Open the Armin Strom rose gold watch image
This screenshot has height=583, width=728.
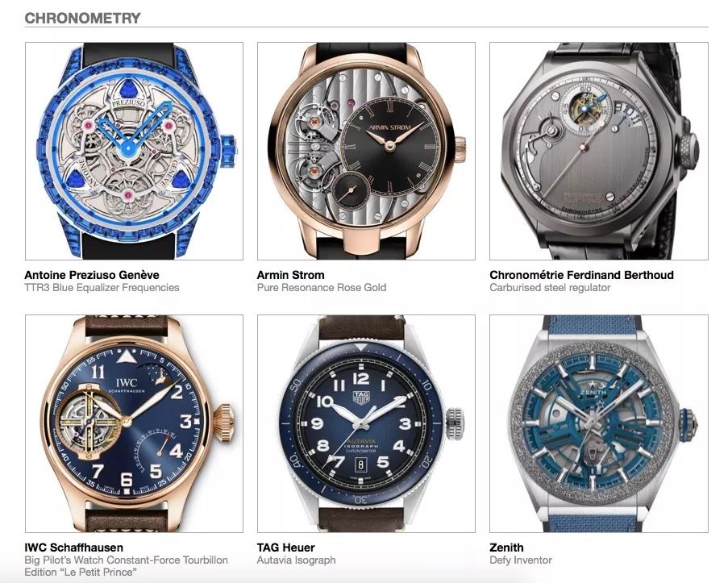pyautogui.click(x=366, y=151)
